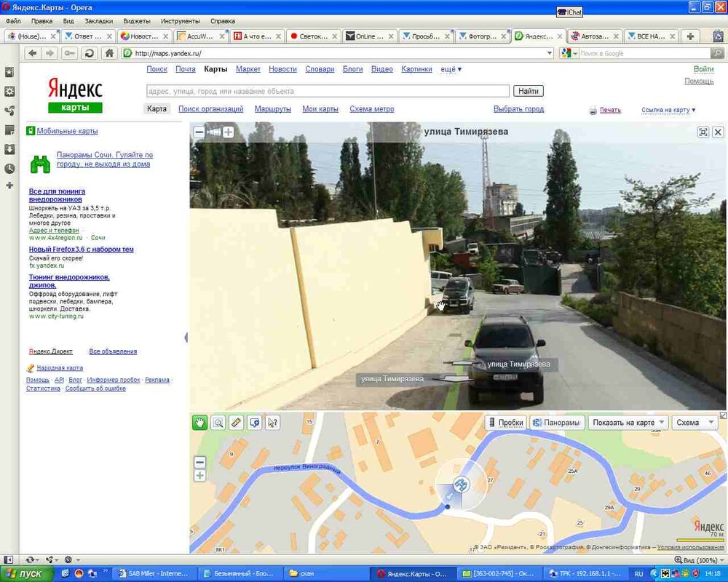
Task: Select the hand pan tool on map
Action: (199, 423)
